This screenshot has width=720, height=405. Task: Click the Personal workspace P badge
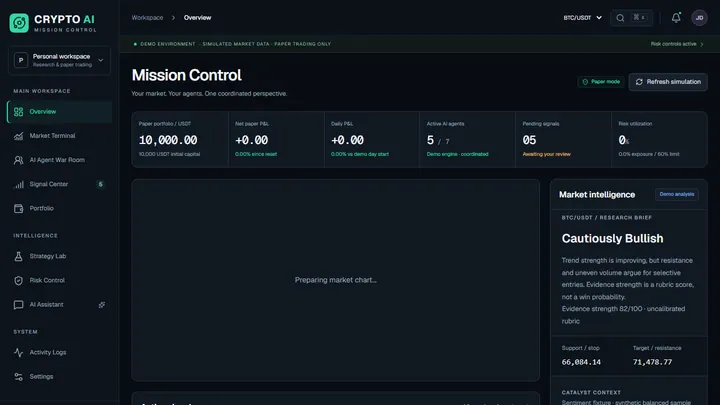[x=21, y=60]
